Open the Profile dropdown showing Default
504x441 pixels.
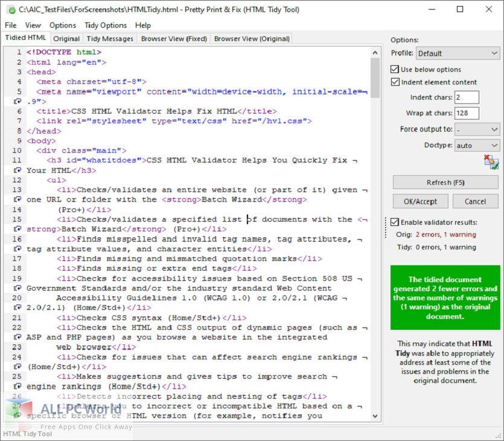tap(458, 53)
